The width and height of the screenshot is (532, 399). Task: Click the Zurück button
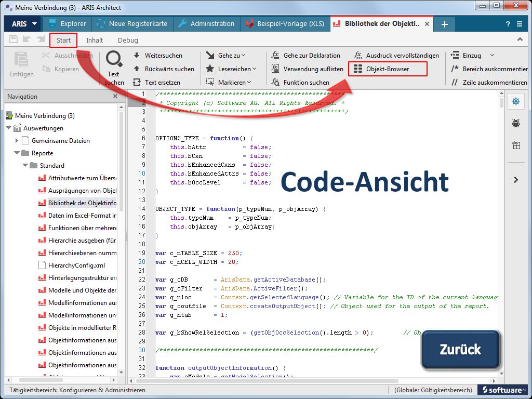point(460,350)
